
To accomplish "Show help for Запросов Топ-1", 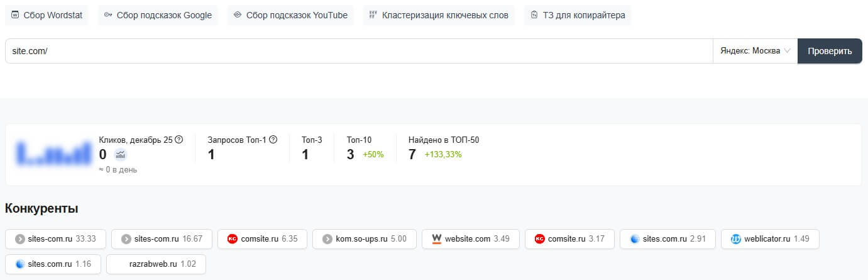I will (x=273, y=140).
